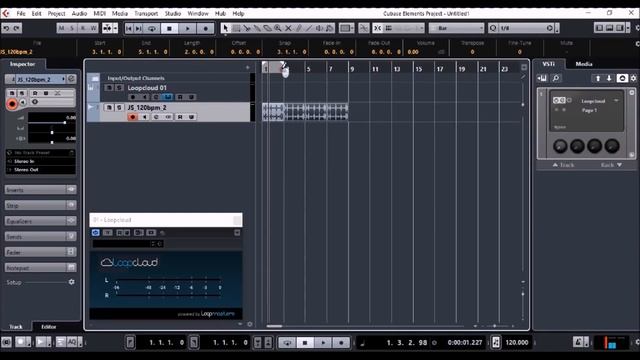Open the Project menu
This screenshot has width=640, height=360.
[x=56, y=13]
